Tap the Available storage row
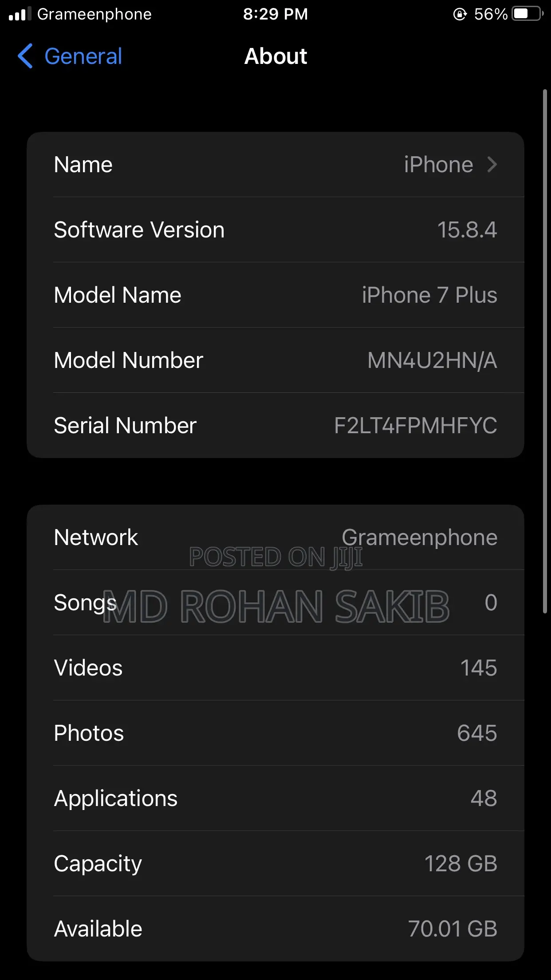The height and width of the screenshot is (980, 551). click(275, 929)
